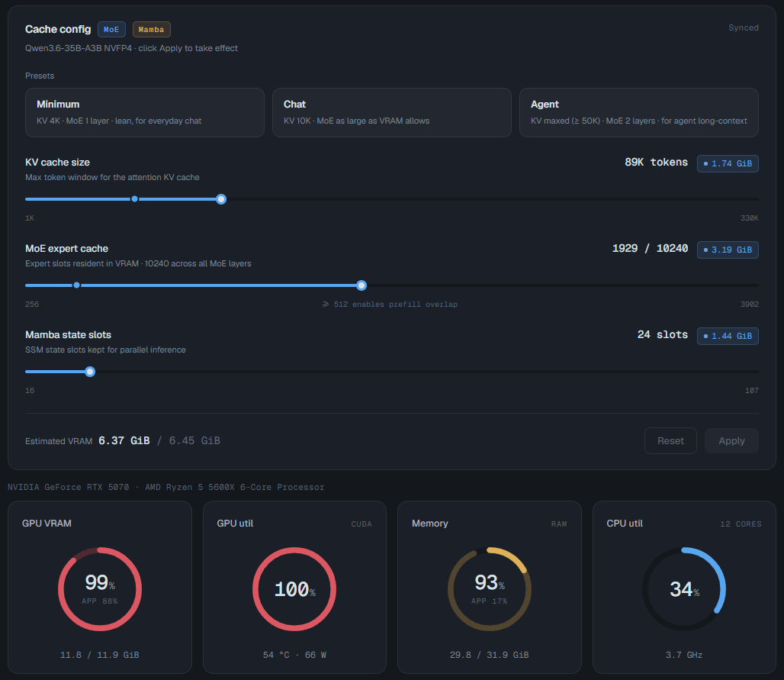Click the KV cache size slider handle
The width and height of the screenshot is (784, 680).
coord(221,199)
